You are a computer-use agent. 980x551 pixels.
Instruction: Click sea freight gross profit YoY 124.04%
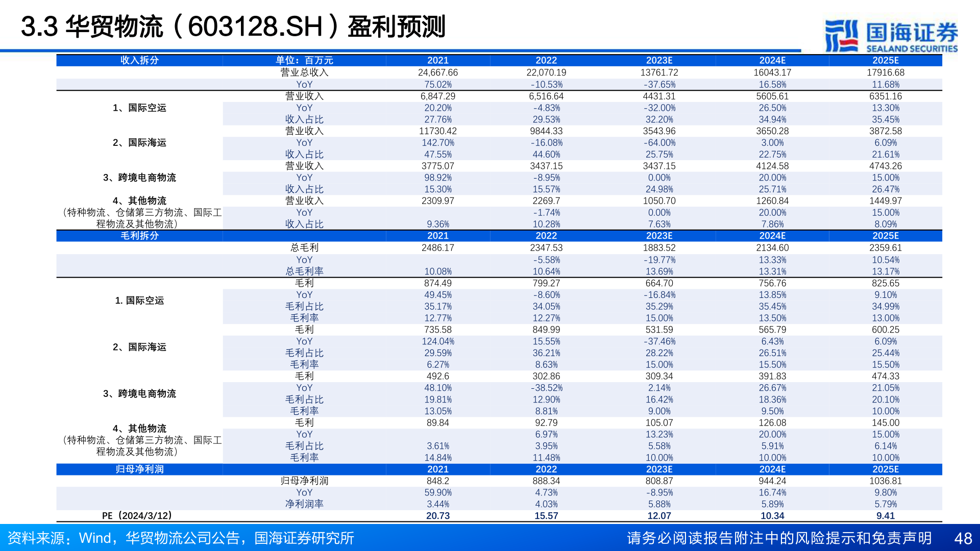coord(438,341)
